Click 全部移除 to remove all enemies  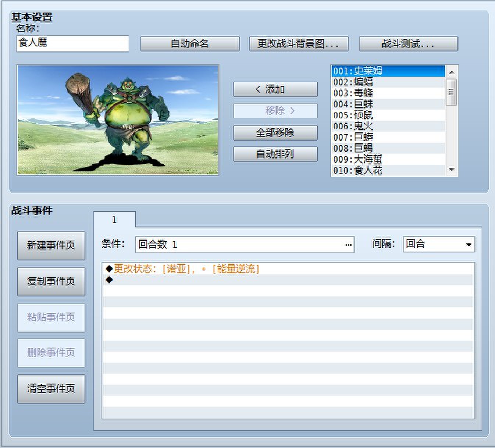(275, 132)
